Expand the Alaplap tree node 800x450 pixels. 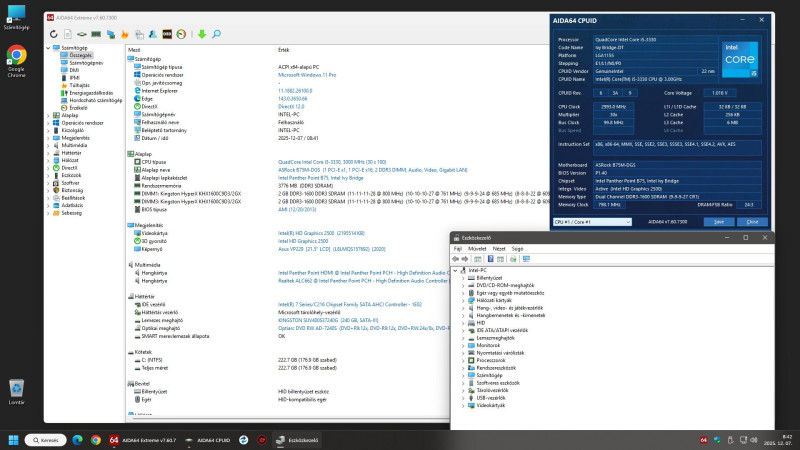[x=48, y=115]
